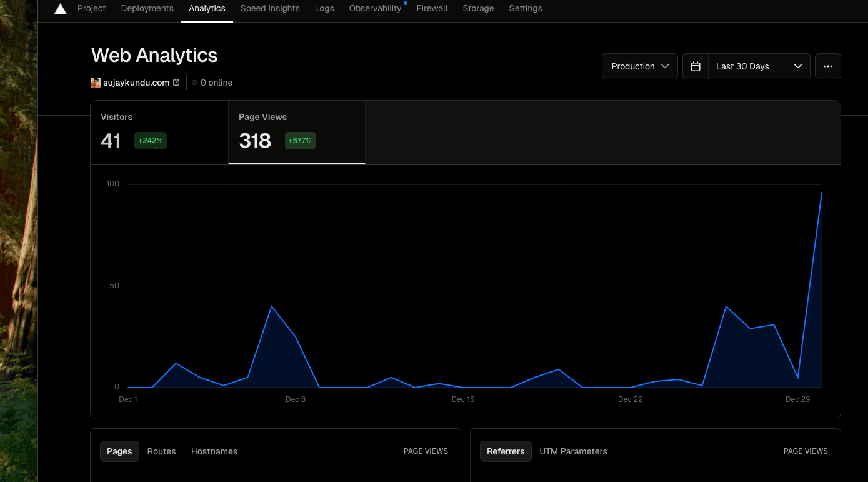The width and height of the screenshot is (868, 482).
Task: Switch to Routes view
Action: 161,451
